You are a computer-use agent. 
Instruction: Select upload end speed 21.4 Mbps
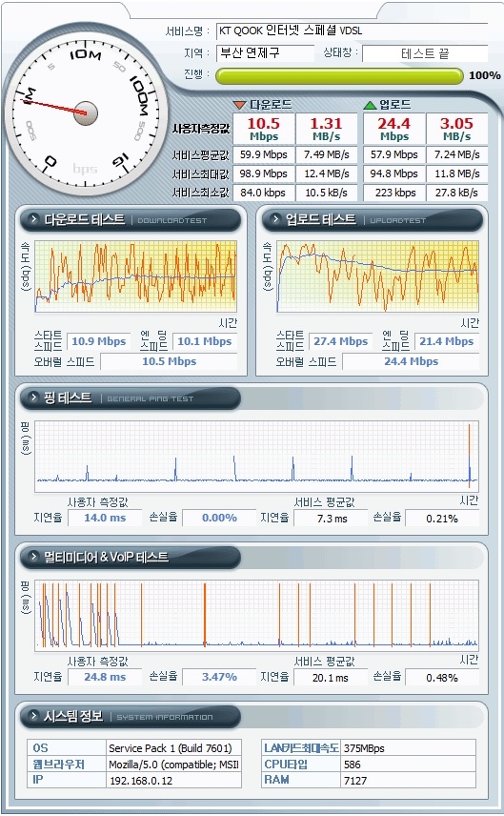(x=446, y=341)
